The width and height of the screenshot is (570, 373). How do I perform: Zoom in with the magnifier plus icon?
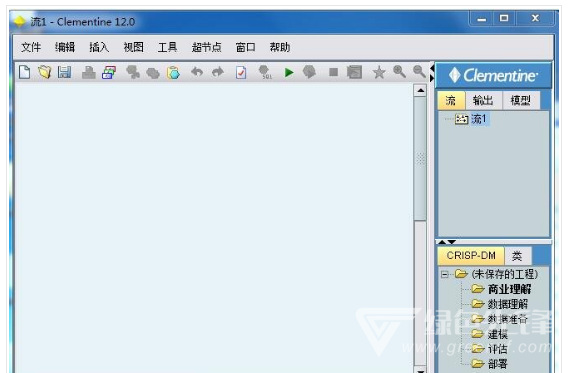tap(399, 72)
